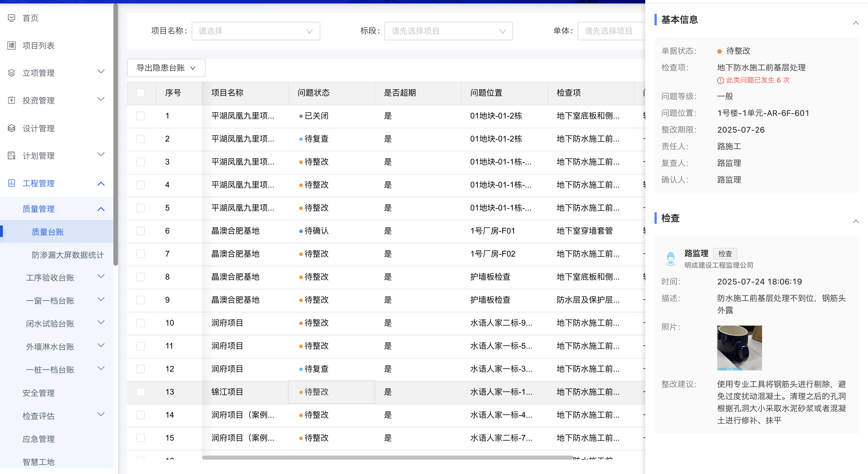Click the 检查 tag next to 路监理
Image resolution: width=868 pixels, height=474 pixels.
[x=725, y=253]
